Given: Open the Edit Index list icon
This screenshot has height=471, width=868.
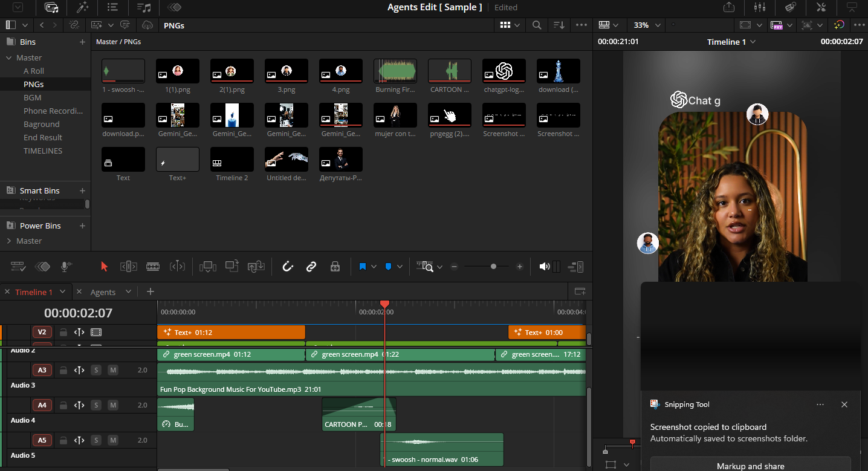Looking at the screenshot, I should coord(112,7).
